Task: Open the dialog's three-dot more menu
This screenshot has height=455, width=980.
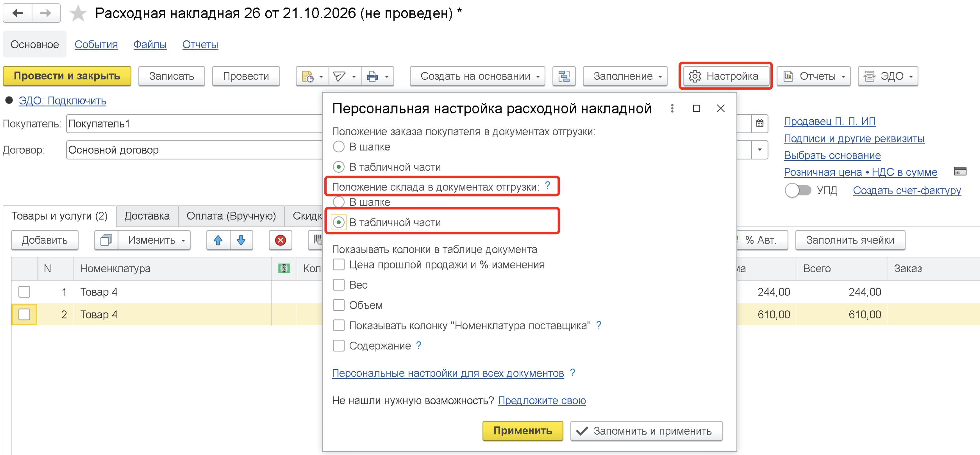Action: [x=672, y=109]
